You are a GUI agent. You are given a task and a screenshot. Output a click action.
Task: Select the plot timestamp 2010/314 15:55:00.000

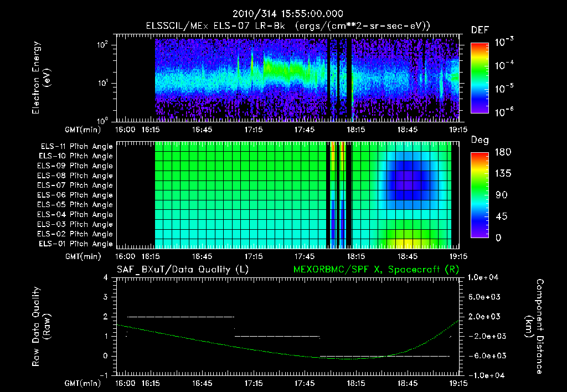(x=287, y=14)
